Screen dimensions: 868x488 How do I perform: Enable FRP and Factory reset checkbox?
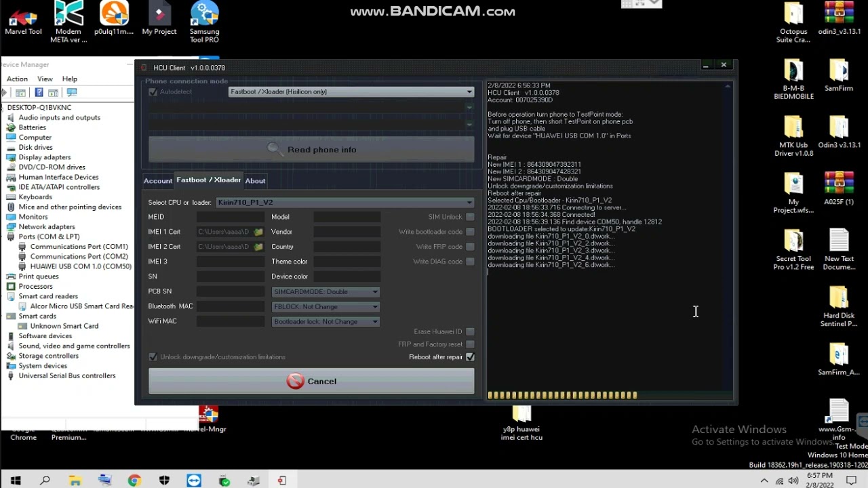[470, 344]
